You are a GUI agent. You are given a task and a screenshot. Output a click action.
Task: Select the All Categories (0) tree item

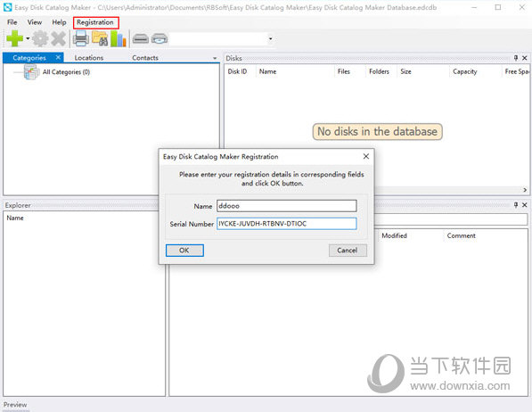pos(66,72)
